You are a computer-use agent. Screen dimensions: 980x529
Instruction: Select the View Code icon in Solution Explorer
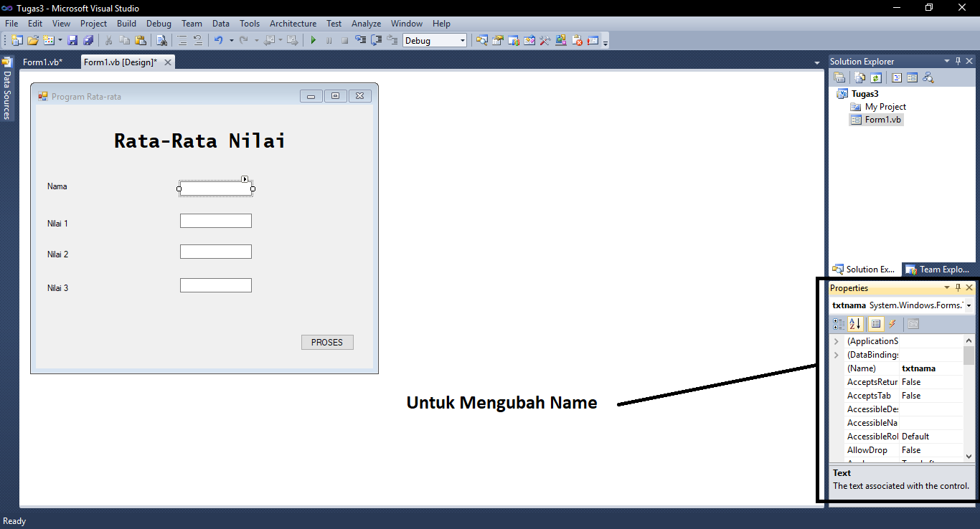click(896, 77)
